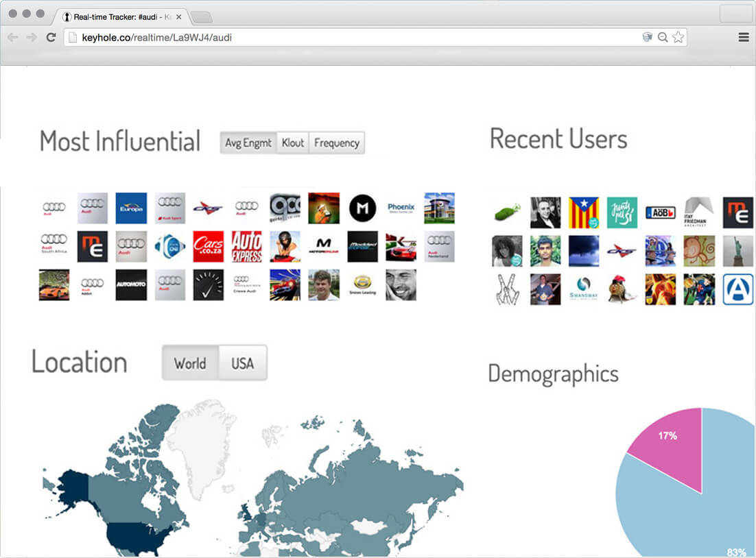Image resolution: width=756 pixels, height=558 pixels.
Task: Open the Cars.co.za influencer avatar
Action: 209,246
